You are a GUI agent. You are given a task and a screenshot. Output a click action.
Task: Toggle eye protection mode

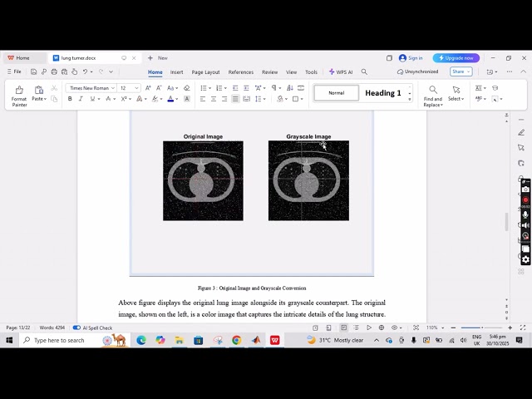[394, 328]
